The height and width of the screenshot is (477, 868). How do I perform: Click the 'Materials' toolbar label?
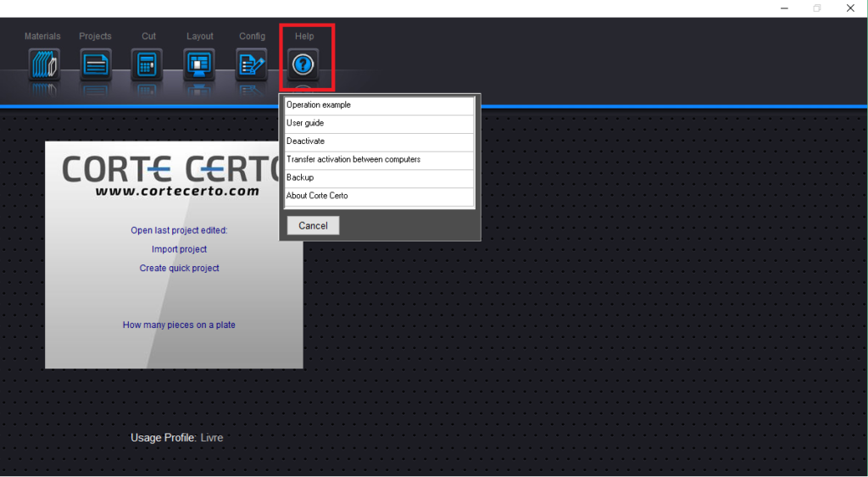(42, 36)
